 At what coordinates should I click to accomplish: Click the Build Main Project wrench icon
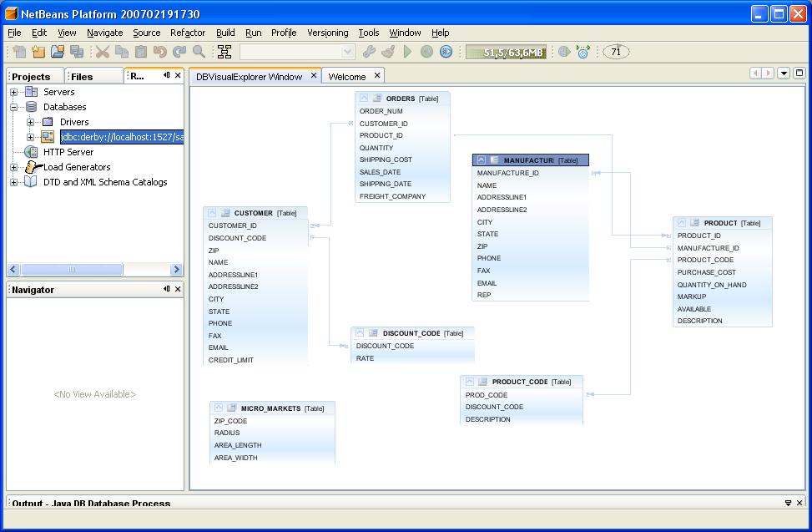369,51
